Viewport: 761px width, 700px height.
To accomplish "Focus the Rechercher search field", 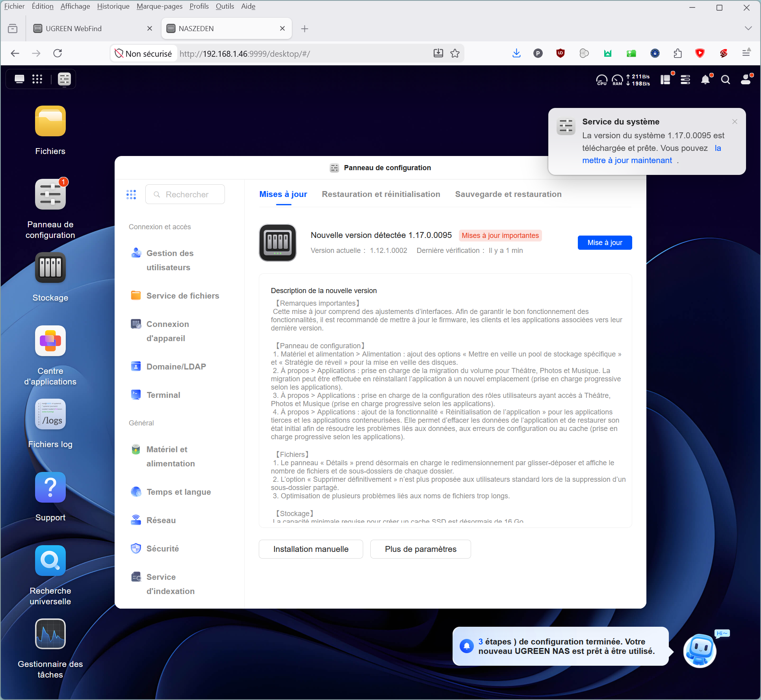I will pos(185,194).
